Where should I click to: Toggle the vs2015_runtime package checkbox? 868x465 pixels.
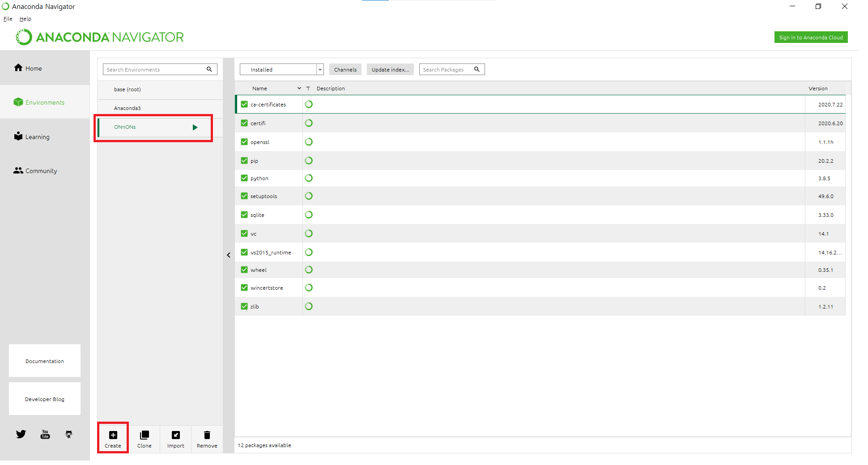pyautogui.click(x=244, y=252)
